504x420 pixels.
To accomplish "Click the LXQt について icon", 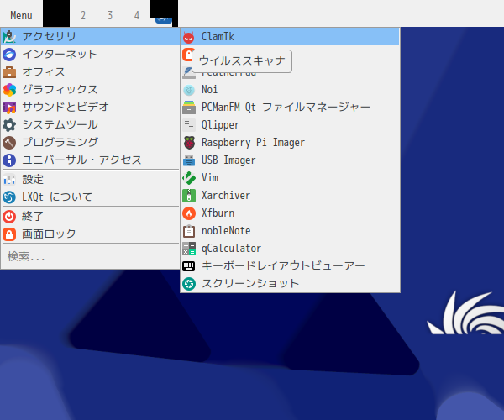I will pyautogui.click(x=9, y=197).
